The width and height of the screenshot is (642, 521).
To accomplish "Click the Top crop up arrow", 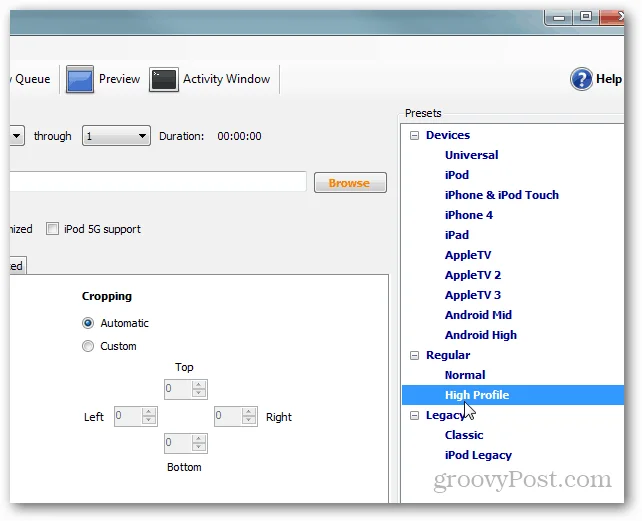I will click(199, 385).
